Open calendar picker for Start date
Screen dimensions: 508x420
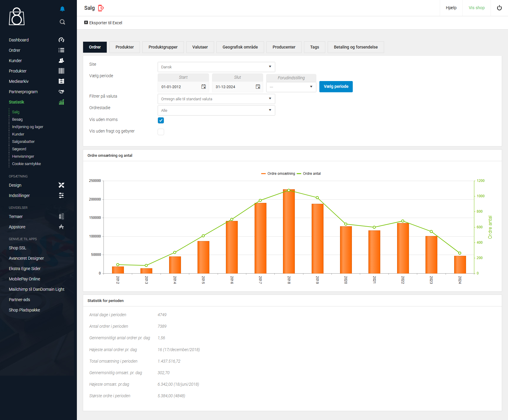[x=203, y=87]
